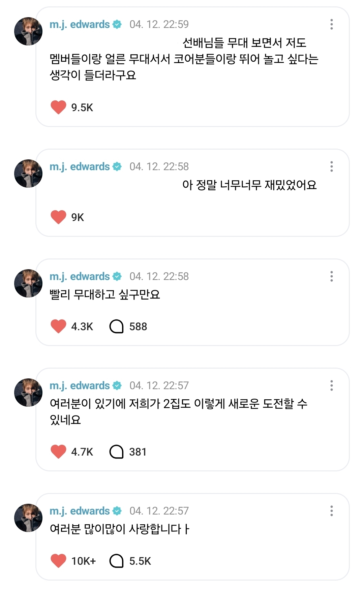Viewport: 364px width, 589px height.
Task: Heart the post with 4.3K likes
Action: pos(58,326)
